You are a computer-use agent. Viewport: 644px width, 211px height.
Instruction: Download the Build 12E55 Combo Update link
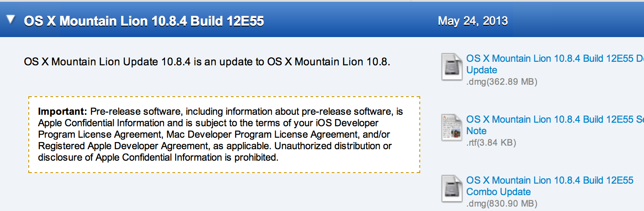coord(550,186)
